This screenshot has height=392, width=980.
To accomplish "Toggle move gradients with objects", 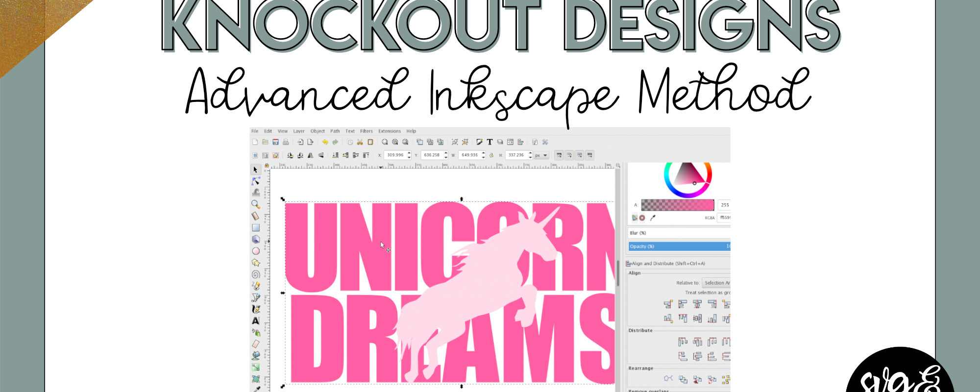I will 580,155.
